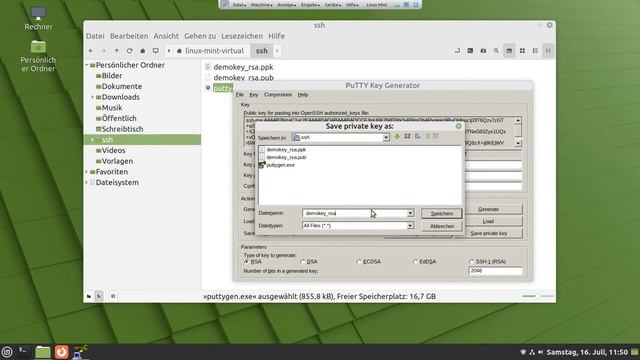Image resolution: width=640 pixels, height=360 pixels.
Task: Click the number of bits field
Action: 495,271
